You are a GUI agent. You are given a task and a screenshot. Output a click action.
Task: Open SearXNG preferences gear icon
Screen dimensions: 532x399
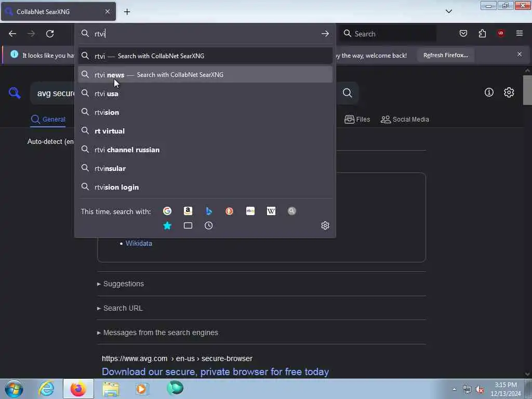[x=509, y=92]
